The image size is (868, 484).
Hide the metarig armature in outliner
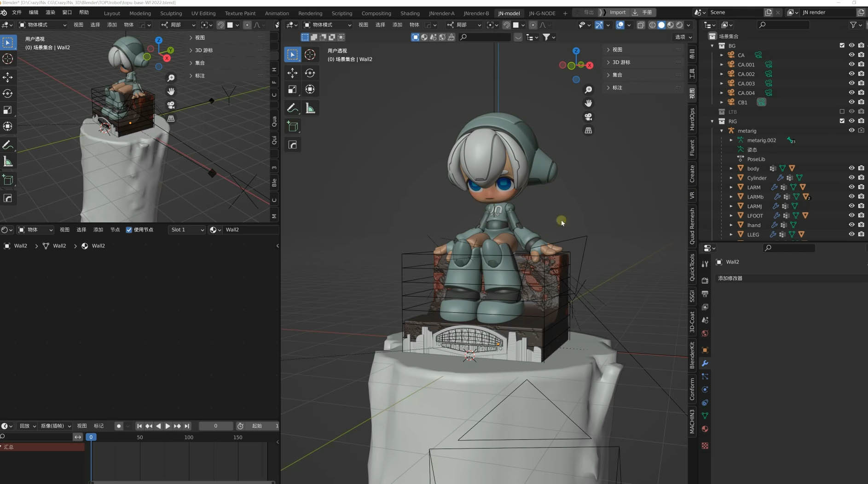coord(851,131)
